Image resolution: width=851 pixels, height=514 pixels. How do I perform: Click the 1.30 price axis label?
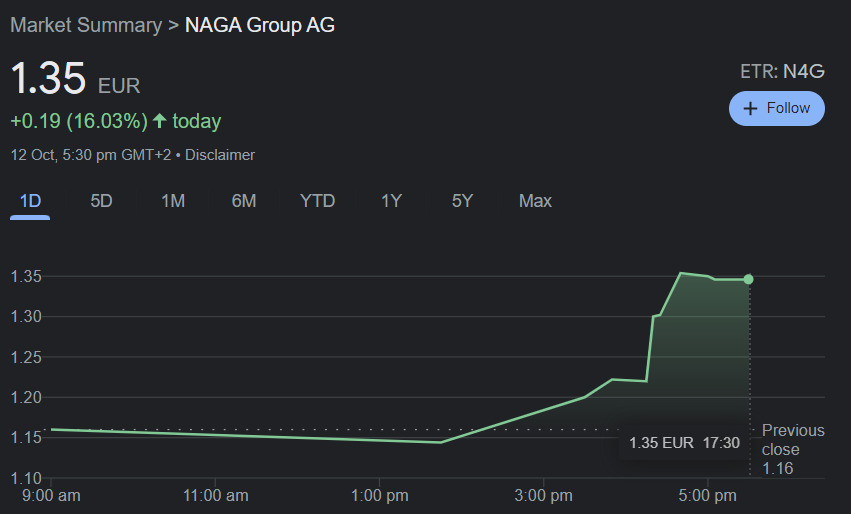click(x=26, y=316)
